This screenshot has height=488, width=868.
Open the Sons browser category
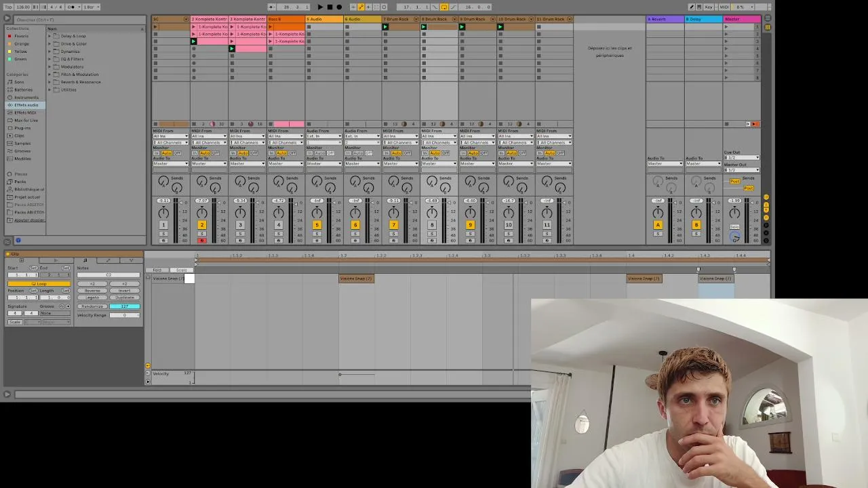tap(19, 82)
